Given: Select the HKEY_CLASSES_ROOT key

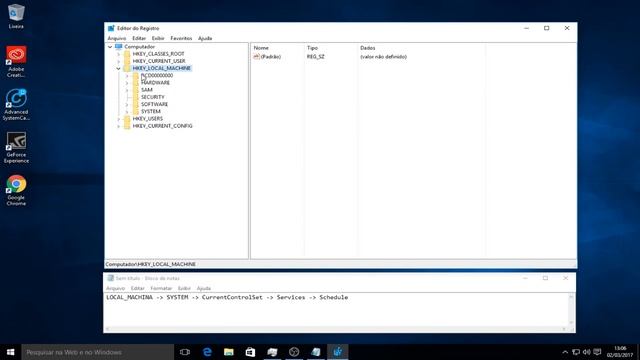Looking at the screenshot, I should [158, 54].
